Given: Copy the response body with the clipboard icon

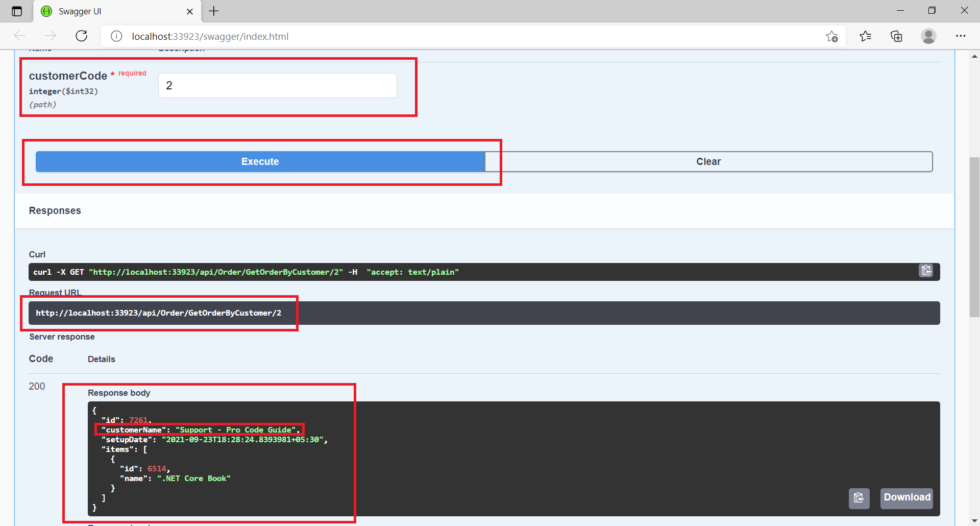Looking at the screenshot, I should pos(859,498).
